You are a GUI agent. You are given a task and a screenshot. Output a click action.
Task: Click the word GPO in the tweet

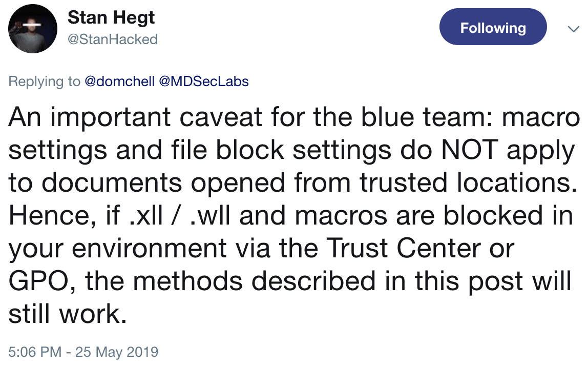38,281
